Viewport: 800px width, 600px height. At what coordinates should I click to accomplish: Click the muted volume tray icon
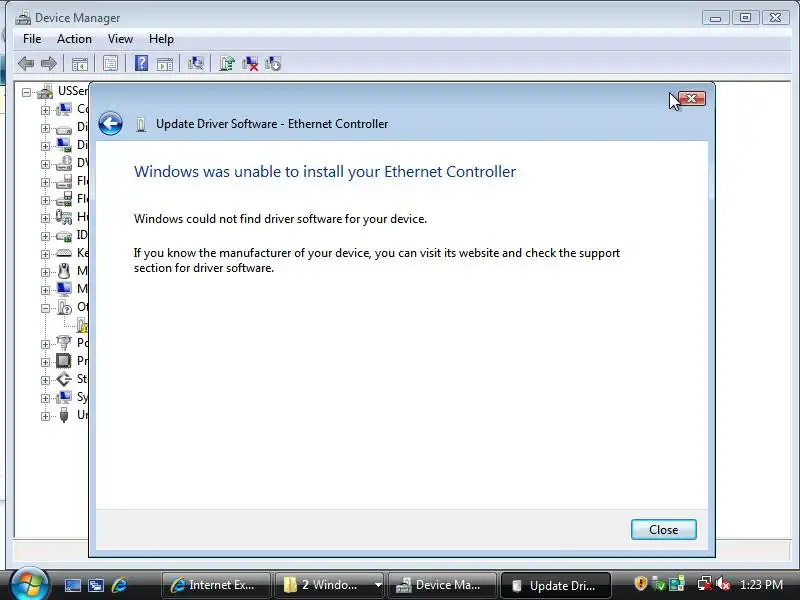tap(723, 584)
